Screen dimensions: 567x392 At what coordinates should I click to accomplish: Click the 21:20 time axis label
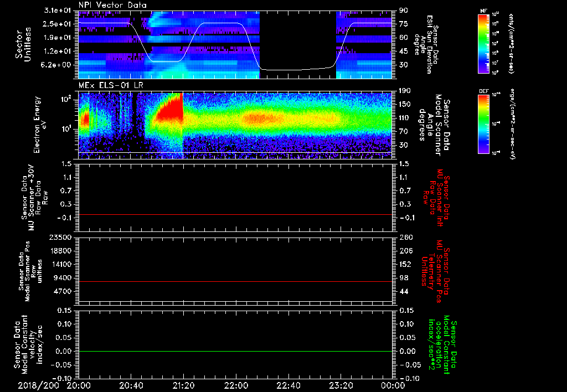pyautogui.click(x=183, y=385)
